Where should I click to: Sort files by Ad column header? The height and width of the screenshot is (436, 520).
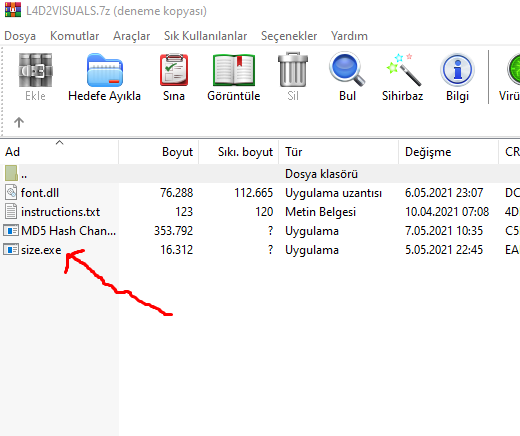pos(59,152)
